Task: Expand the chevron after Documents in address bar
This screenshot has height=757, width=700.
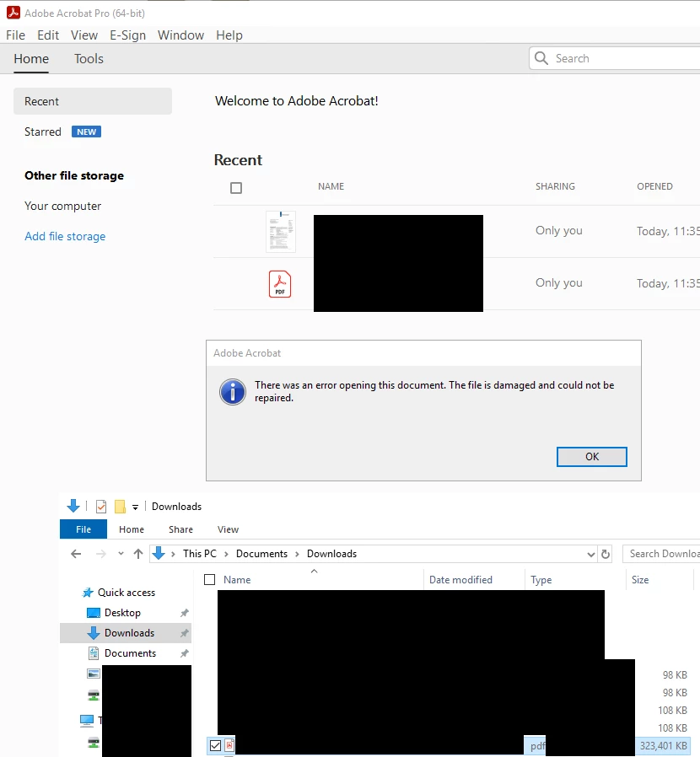Action: (297, 554)
